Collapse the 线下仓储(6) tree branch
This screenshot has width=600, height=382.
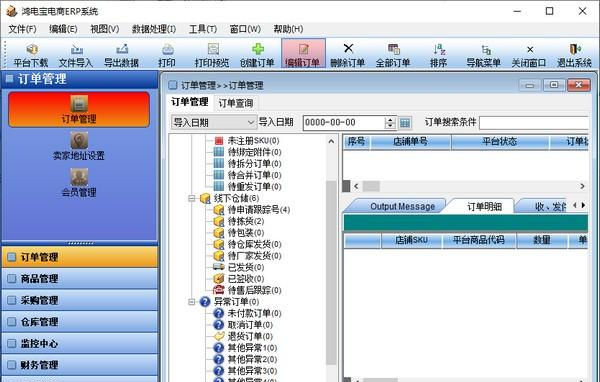point(191,198)
